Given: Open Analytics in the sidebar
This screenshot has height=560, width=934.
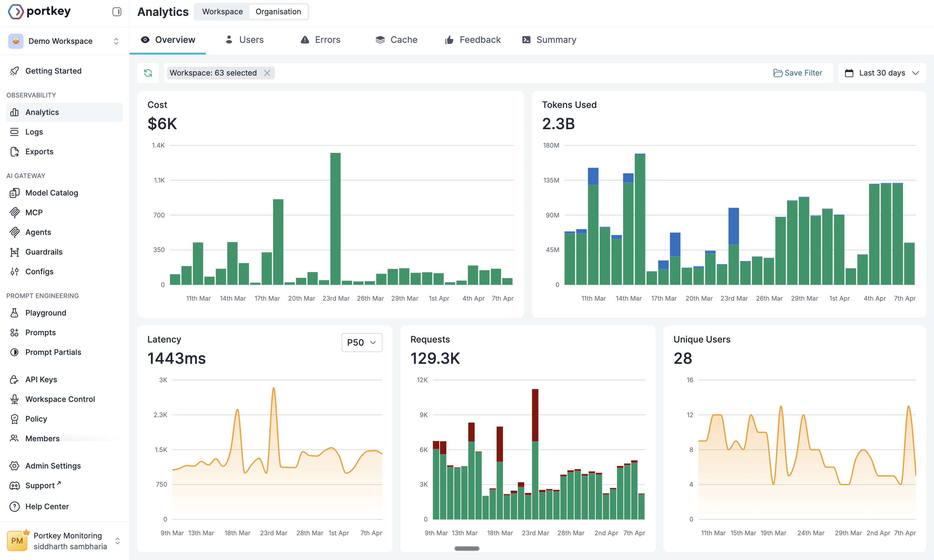Looking at the screenshot, I should pos(42,112).
